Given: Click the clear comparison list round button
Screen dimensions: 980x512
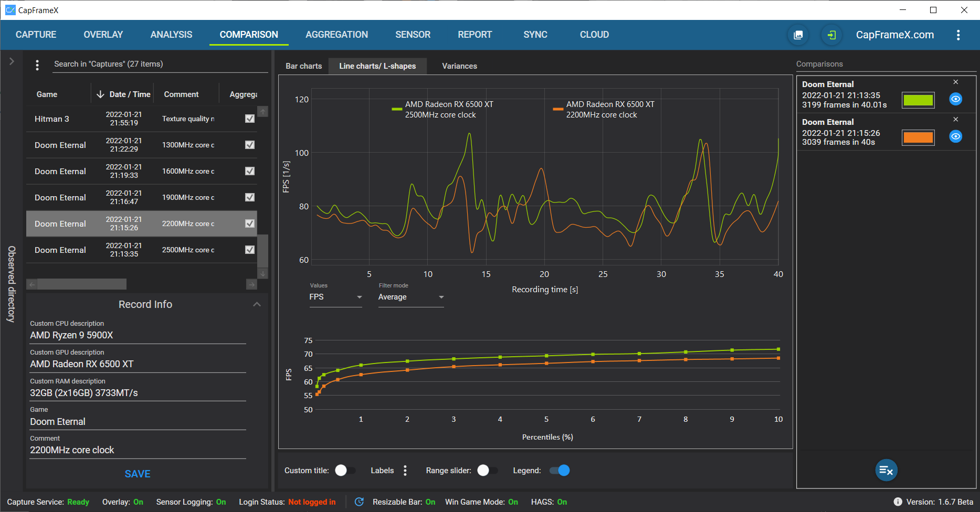Looking at the screenshot, I should click(886, 470).
